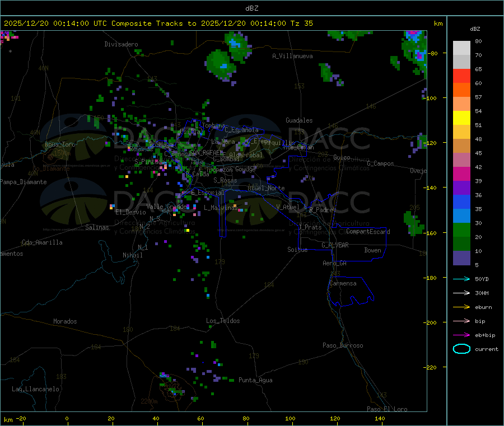This screenshot has height=426, width=504.
Task: Click the 'El_Desvio' map label
Action: (x=130, y=212)
